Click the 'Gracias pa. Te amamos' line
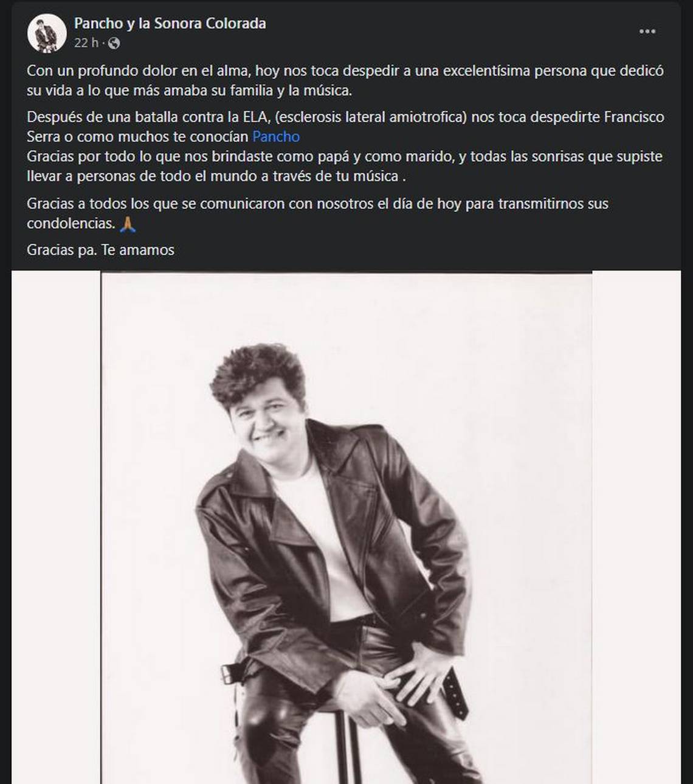693x784 pixels. click(x=100, y=250)
